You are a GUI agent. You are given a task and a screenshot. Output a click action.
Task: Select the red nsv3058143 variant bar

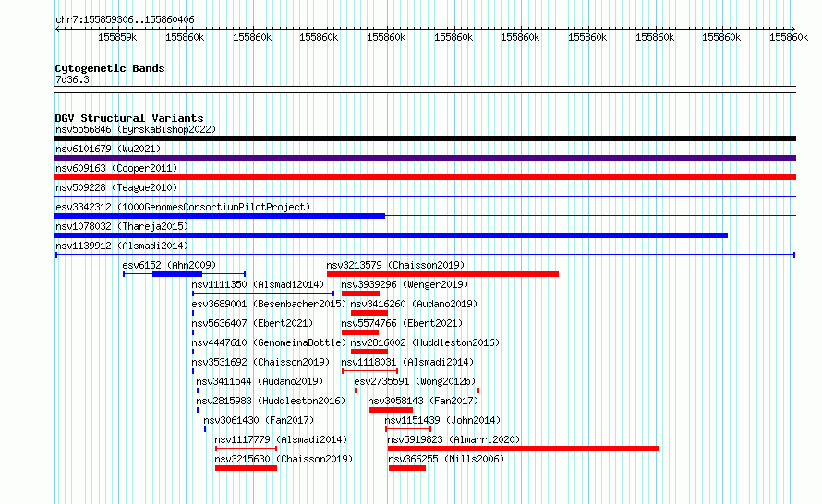tap(391, 410)
